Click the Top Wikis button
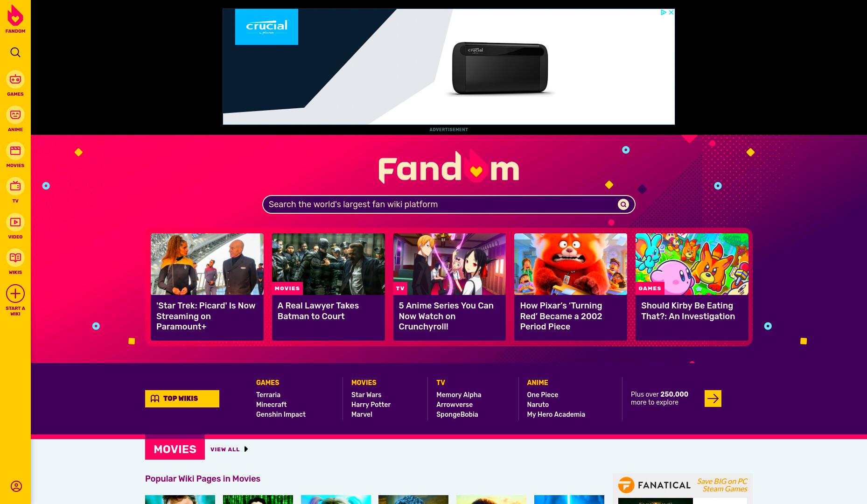867x504 pixels. point(182,399)
